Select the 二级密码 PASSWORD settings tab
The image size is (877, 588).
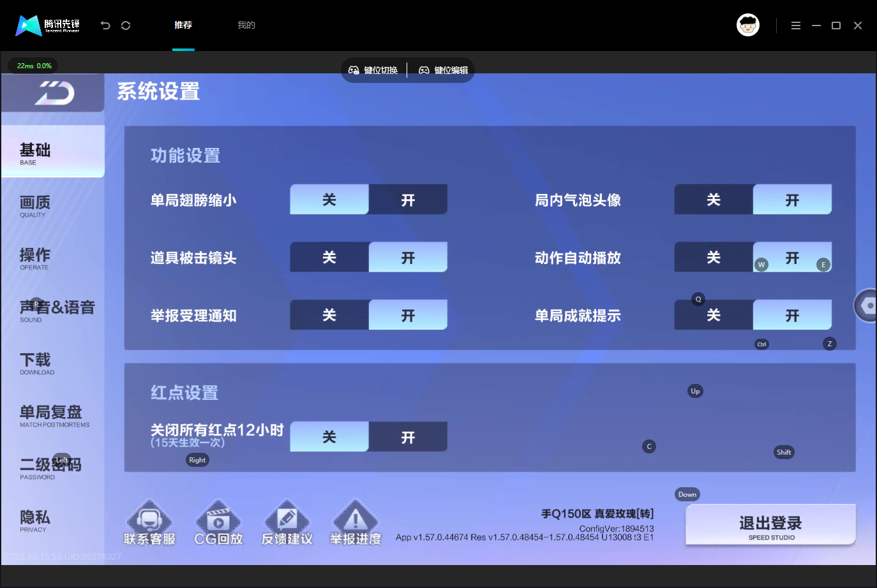(53, 467)
